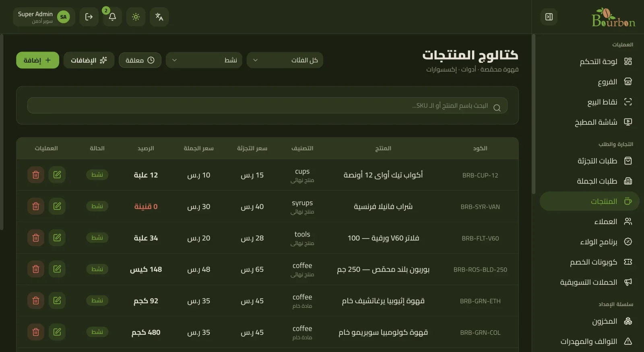Click the search magnifier icon
The height and width of the screenshot is (352, 644).
tap(497, 108)
